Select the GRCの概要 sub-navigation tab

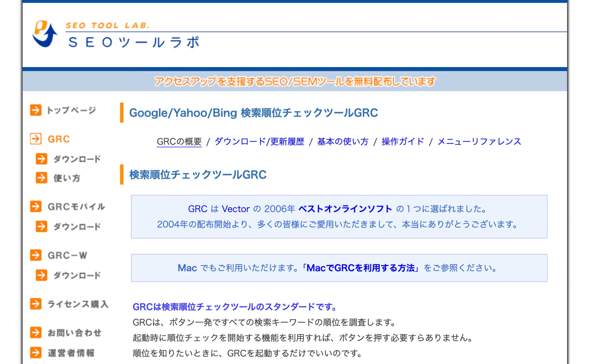(179, 141)
